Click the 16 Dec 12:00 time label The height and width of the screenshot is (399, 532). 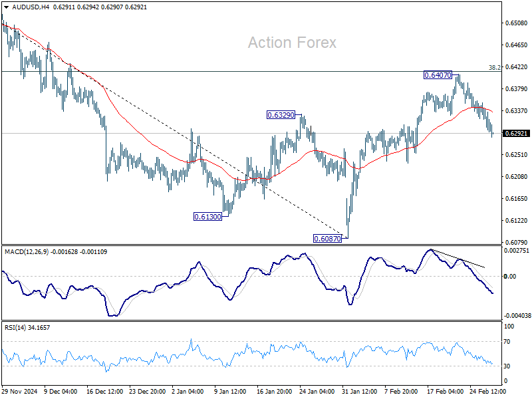pos(104,391)
